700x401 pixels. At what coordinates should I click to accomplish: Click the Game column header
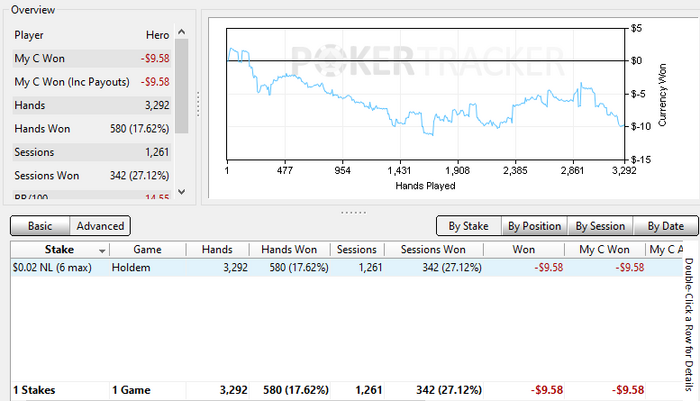coord(147,250)
